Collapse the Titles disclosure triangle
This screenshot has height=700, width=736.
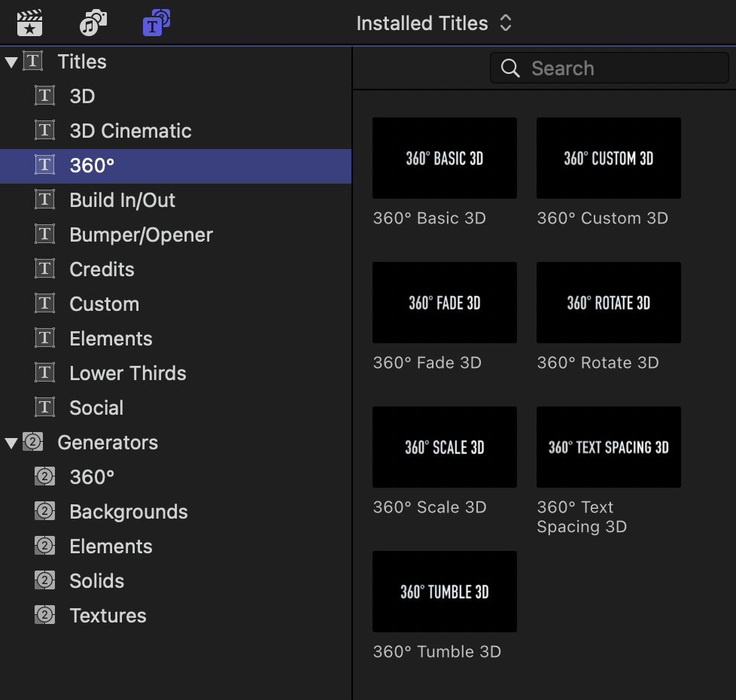11,62
